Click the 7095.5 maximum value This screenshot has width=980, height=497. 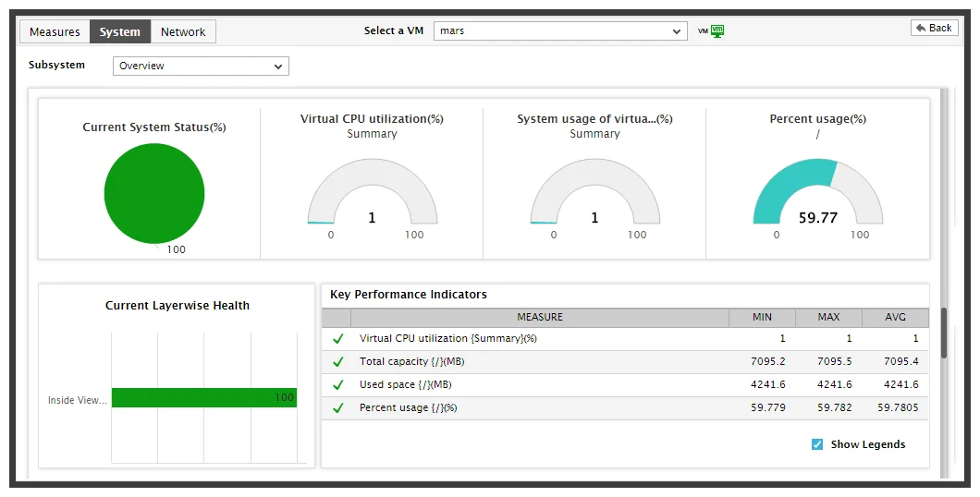(834, 361)
